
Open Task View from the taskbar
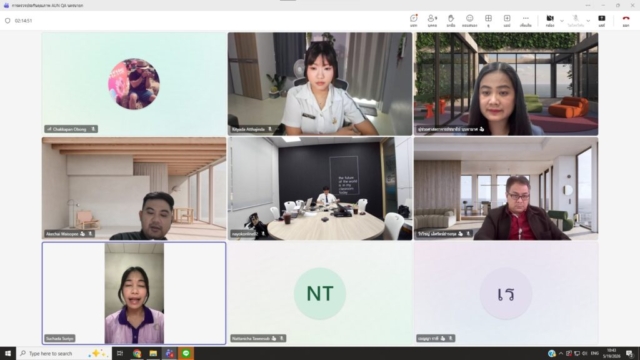(x=120, y=353)
